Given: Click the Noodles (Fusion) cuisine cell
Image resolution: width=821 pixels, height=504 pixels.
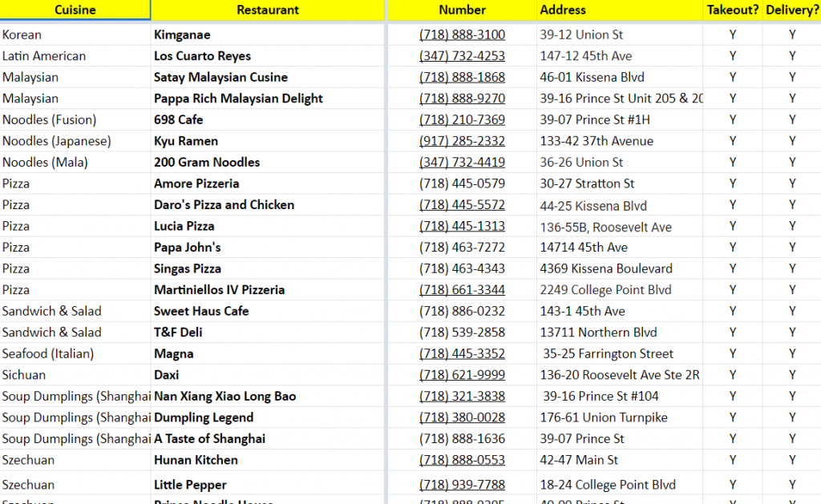Looking at the screenshot, I should click(75, 120).
